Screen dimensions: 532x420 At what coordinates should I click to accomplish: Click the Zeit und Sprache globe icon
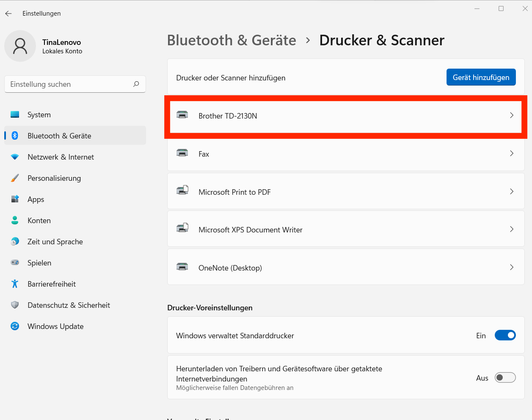15,241
